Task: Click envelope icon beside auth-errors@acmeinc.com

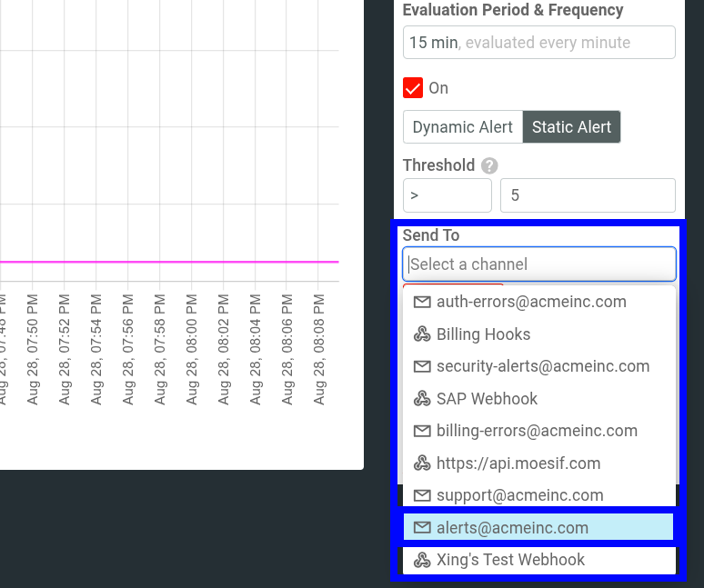Action: [x=422, y=302]
